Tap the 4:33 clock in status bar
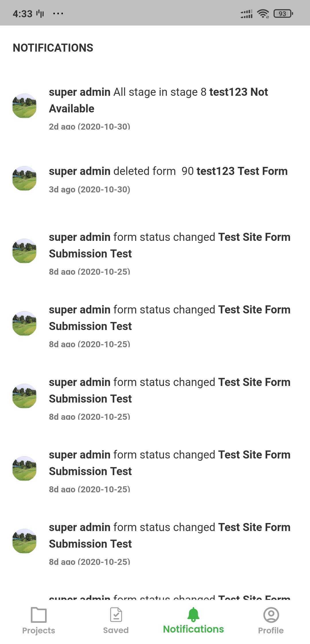Image resolution: width=310 pixels, height=644 pixels. 22,13
